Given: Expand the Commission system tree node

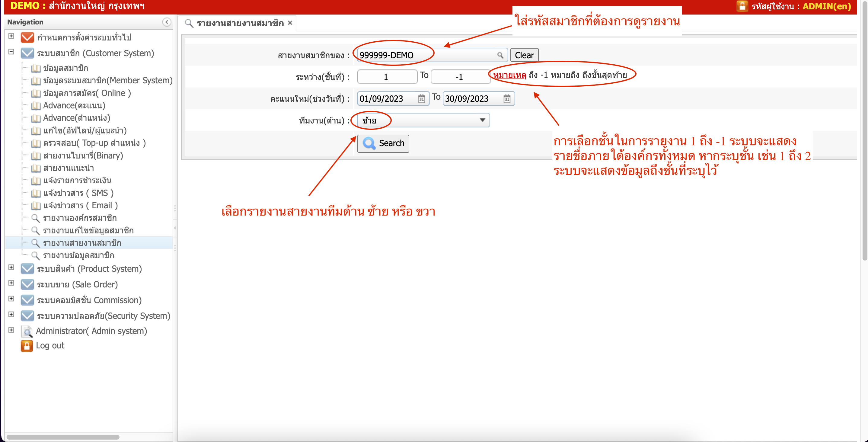Looking at the screenshot, I should [x=11, y=299].
